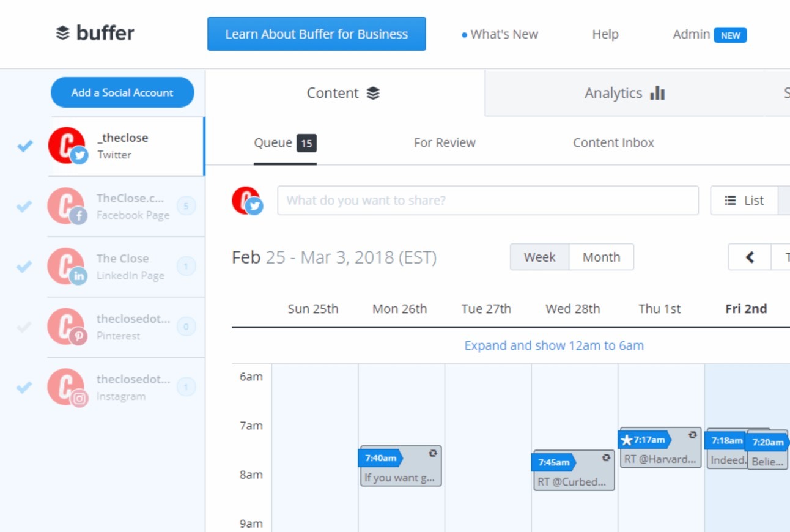Screen dimensions: 790x532
Task: Click the Facebook Page queue count 5
Action: click(x=186, y=206)
